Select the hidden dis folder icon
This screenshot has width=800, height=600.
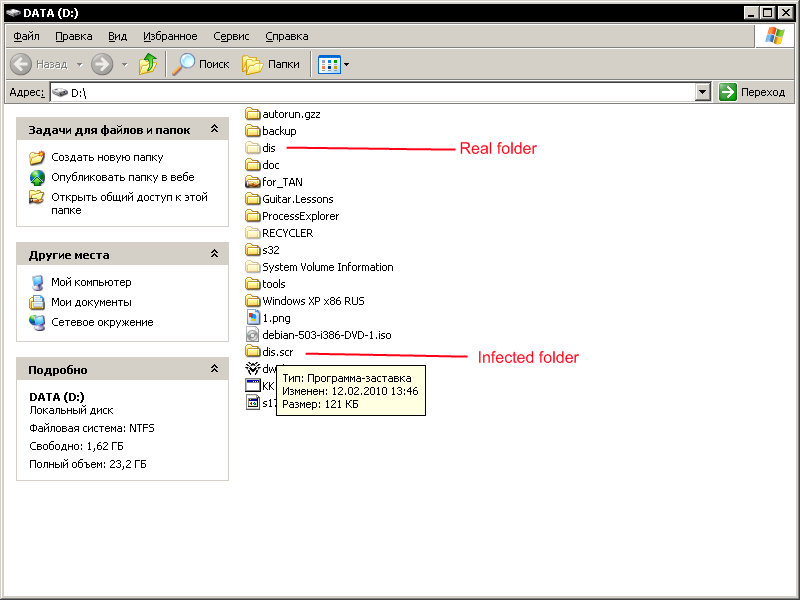point(253,147)
